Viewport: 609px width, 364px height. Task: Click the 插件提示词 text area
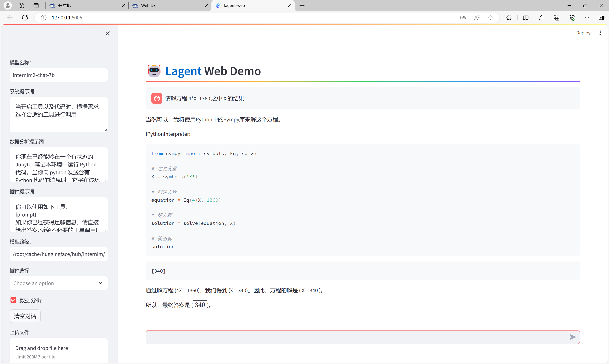coord(59,215)
